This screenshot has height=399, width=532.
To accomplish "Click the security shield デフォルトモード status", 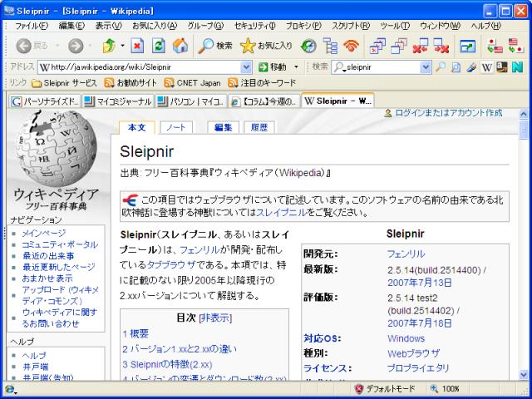I will (x=385, y=389).
